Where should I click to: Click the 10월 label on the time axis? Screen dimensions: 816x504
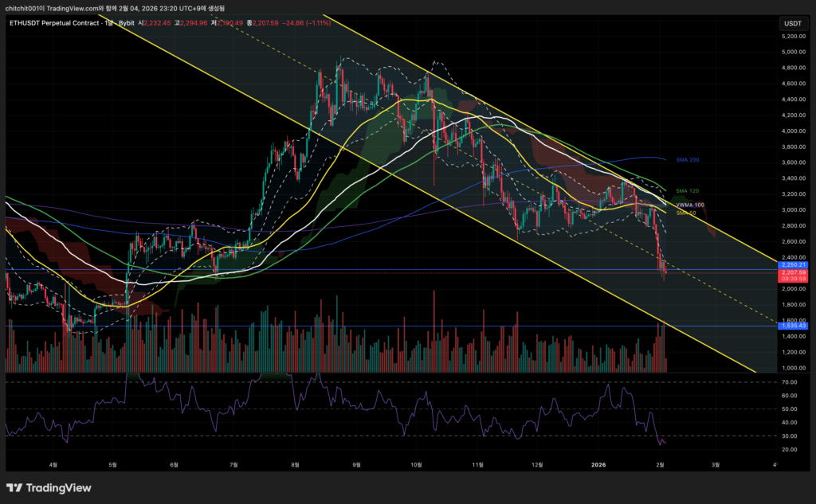coord(415,463)
